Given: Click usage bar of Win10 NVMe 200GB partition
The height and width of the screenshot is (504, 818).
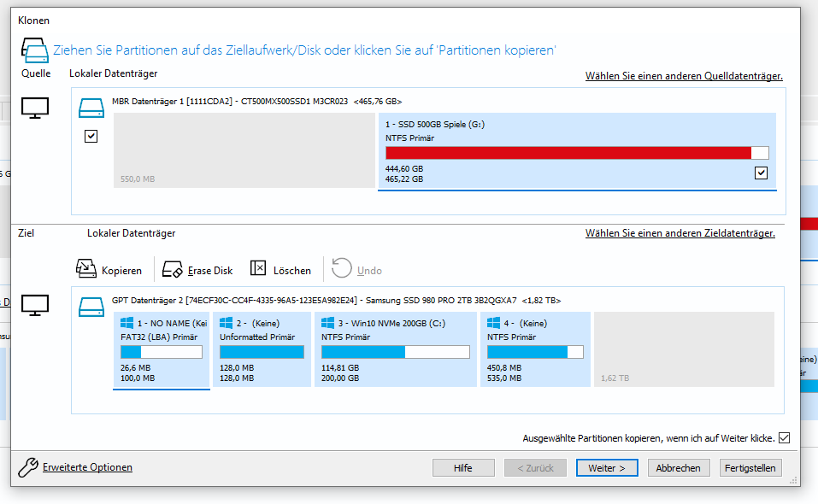Looking at the screenshot, I should click(x=396, y=352).
